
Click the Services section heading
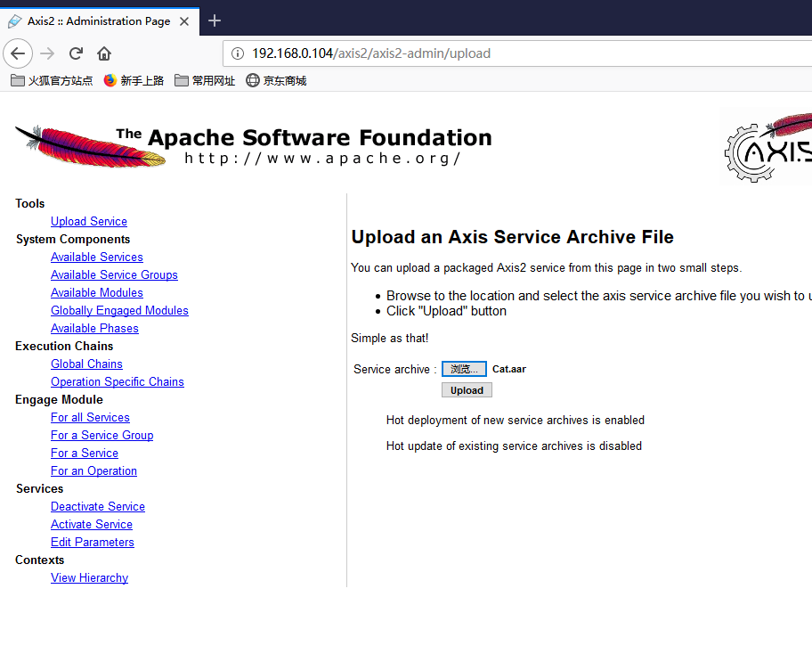(39, 489)
